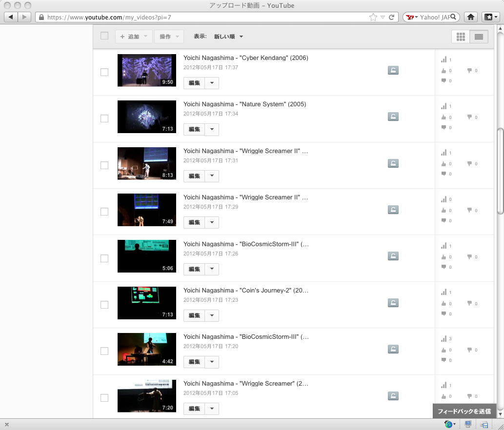Open the "Coin's Journey-2" video title link
The height and width of the screenshot is (430, 504).
pyautogui.click(x=246, y=290)
